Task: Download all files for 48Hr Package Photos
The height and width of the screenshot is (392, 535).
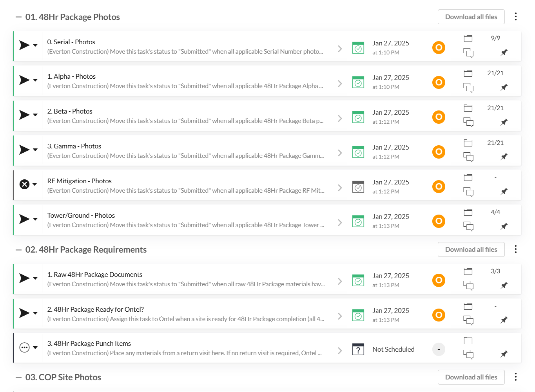Action: (471, 17)
